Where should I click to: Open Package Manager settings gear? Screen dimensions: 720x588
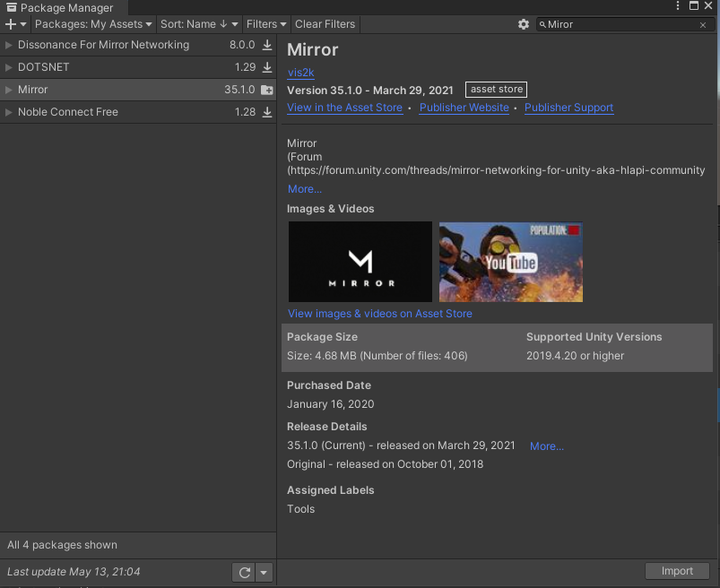(524, 24)
